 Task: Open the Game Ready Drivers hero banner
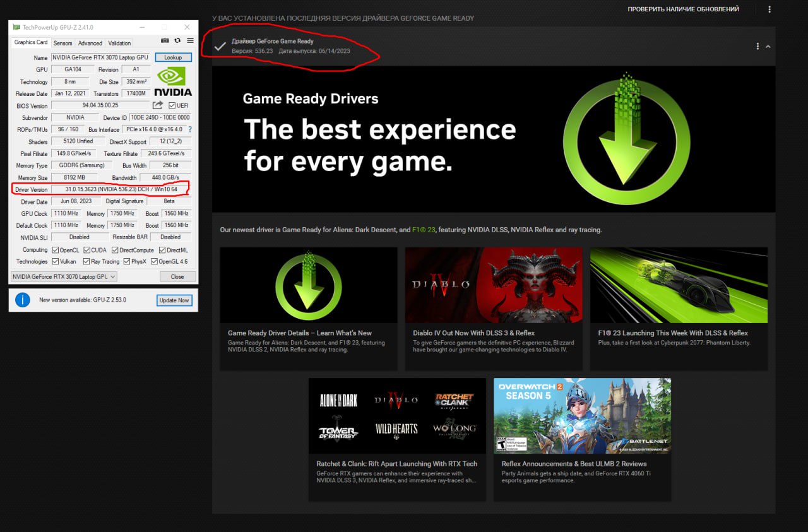coord(494,139)
